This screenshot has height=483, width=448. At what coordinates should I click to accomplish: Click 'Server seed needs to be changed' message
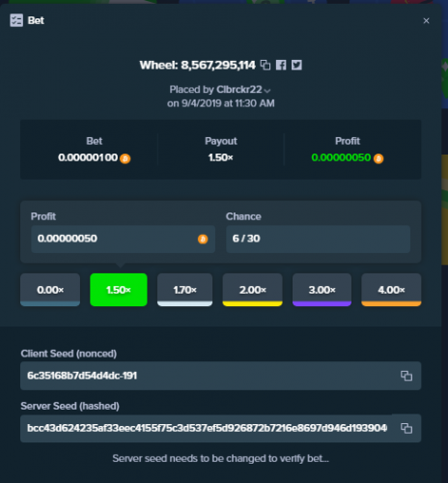click(x=220, y=459)
